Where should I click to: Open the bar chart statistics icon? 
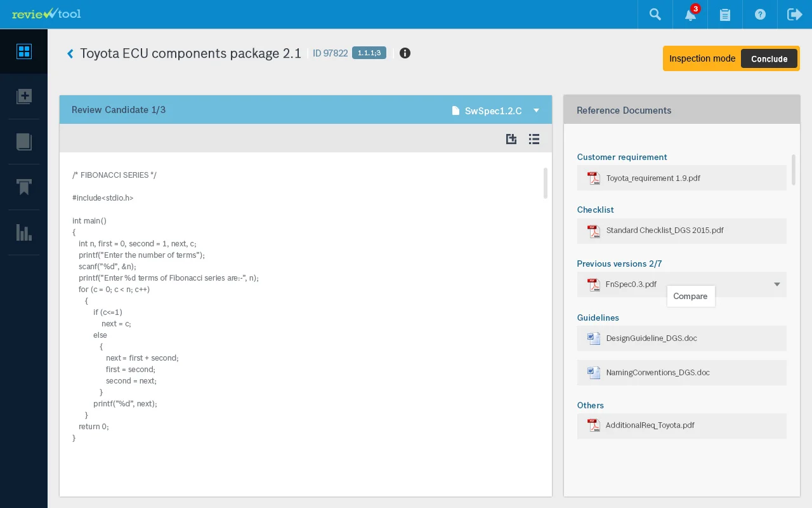pyautogui.click(x=24, y=232)
